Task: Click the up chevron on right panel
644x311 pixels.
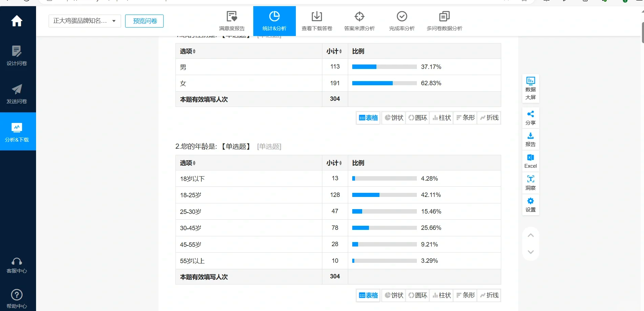Action: 530,235
